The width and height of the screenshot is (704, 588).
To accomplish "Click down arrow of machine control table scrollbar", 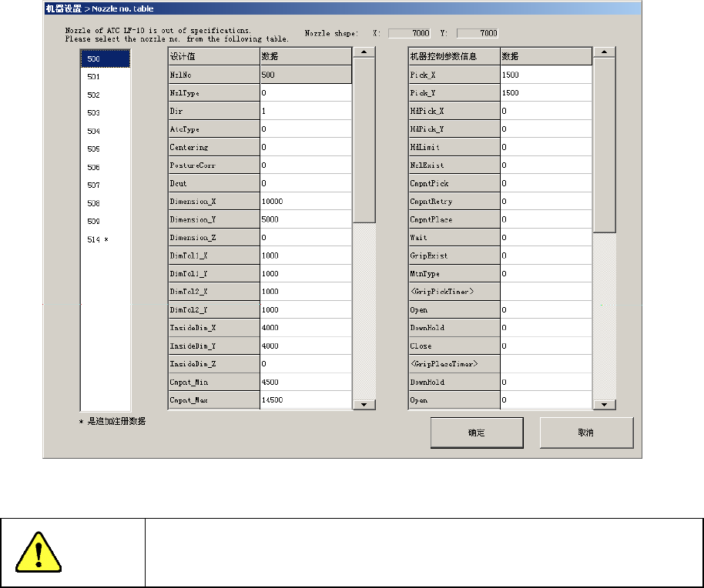I will pyautogui.click(x=605, y=405).
